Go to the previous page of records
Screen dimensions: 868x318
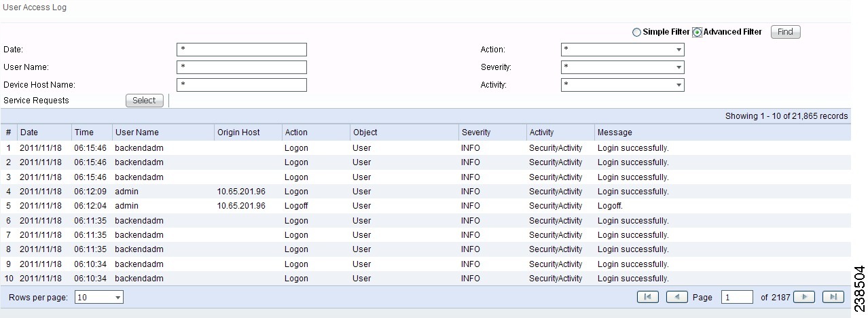point(676,297)
